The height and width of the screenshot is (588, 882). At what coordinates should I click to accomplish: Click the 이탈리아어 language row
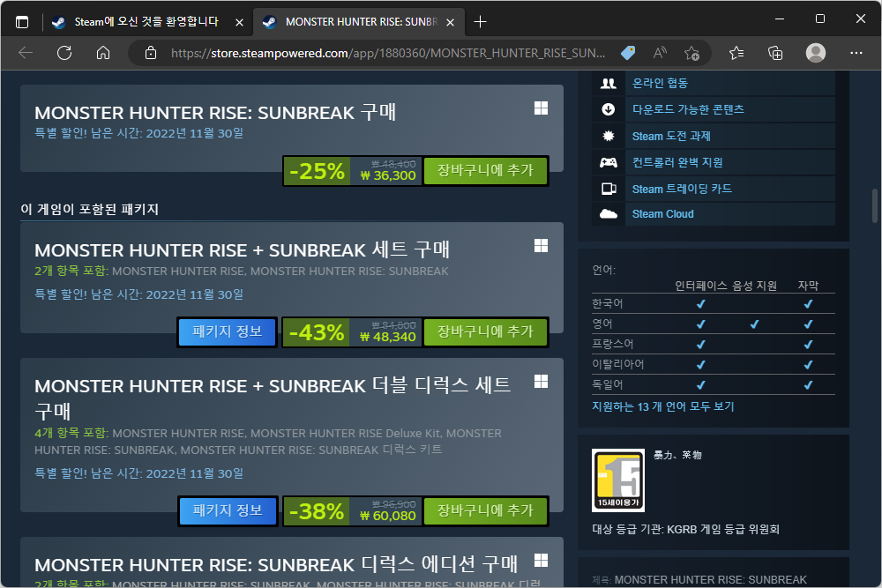pyautogui.click(x=714, y=364)
